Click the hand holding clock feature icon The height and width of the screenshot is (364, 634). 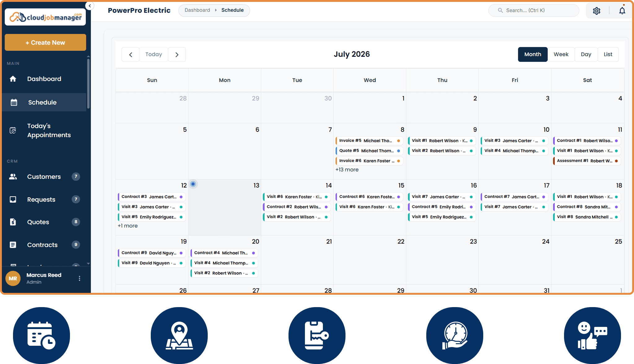coord(455,336)
